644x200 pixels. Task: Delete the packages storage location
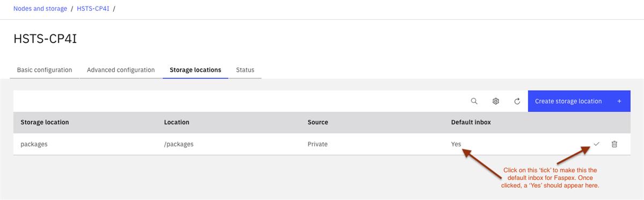coord(614,144)
